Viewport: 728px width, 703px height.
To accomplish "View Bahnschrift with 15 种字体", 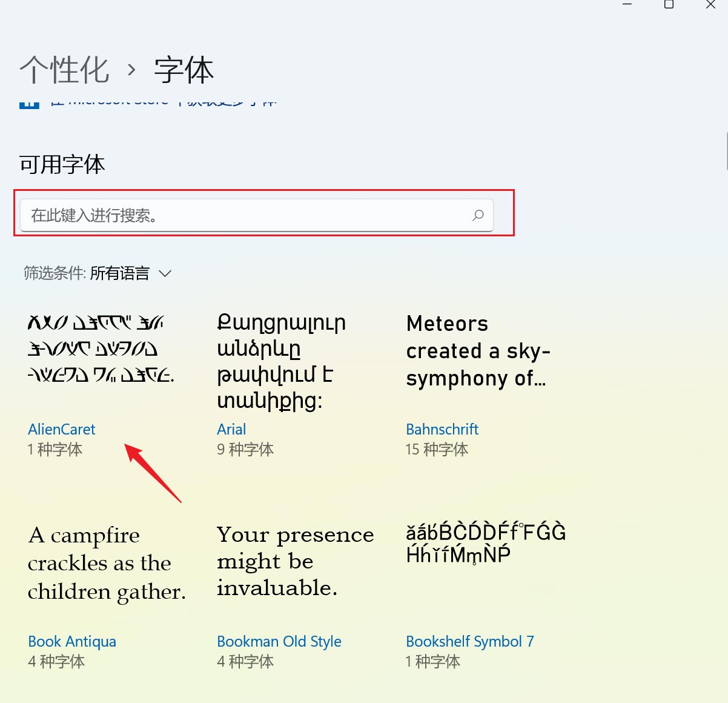I will 442,429.
